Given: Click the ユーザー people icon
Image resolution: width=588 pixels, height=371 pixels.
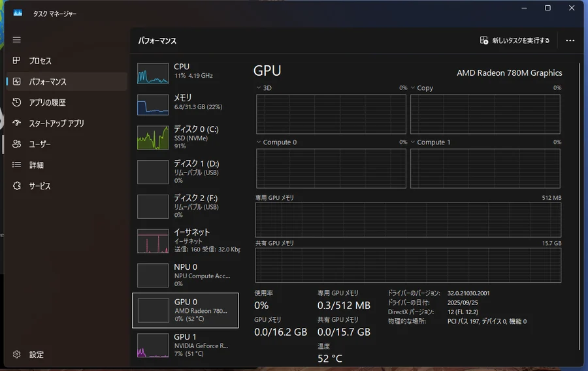Looking at the screenshot, I should tap(16, 144).
